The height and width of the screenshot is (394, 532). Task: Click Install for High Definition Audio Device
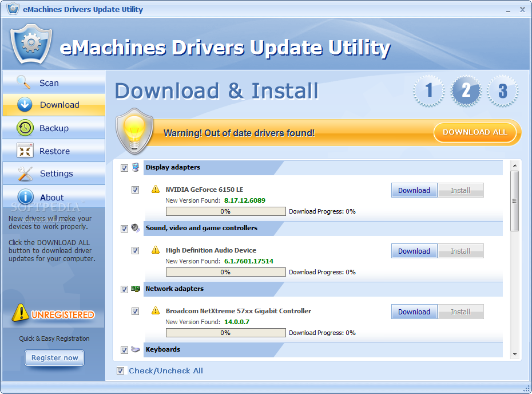click(460, 251)
